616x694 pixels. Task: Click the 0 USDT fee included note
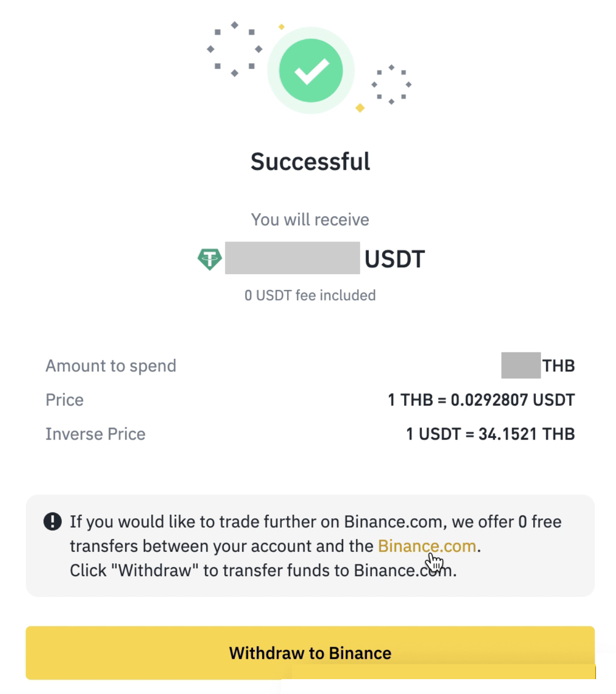point(310,295)
